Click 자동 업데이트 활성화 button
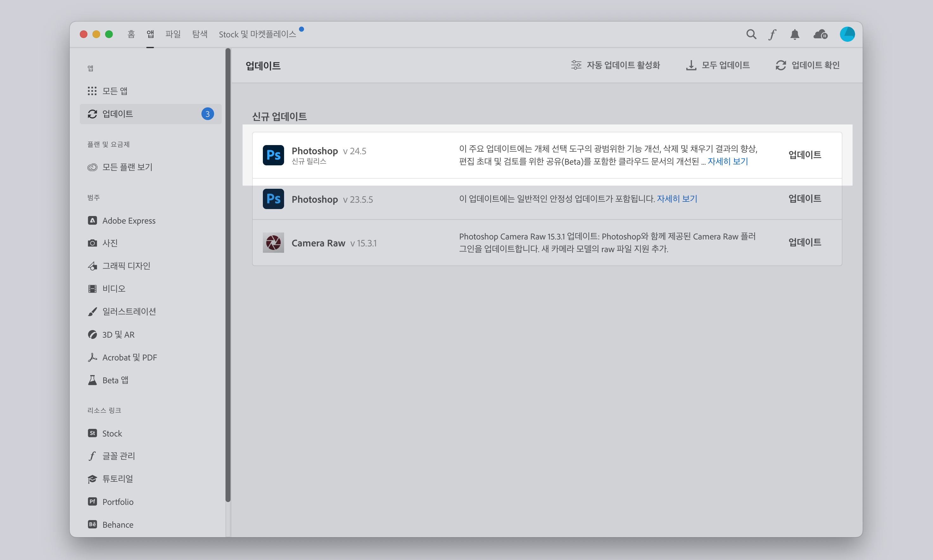Image resolution: width=933 pixels, height=560 pixels. click(615, 65)
